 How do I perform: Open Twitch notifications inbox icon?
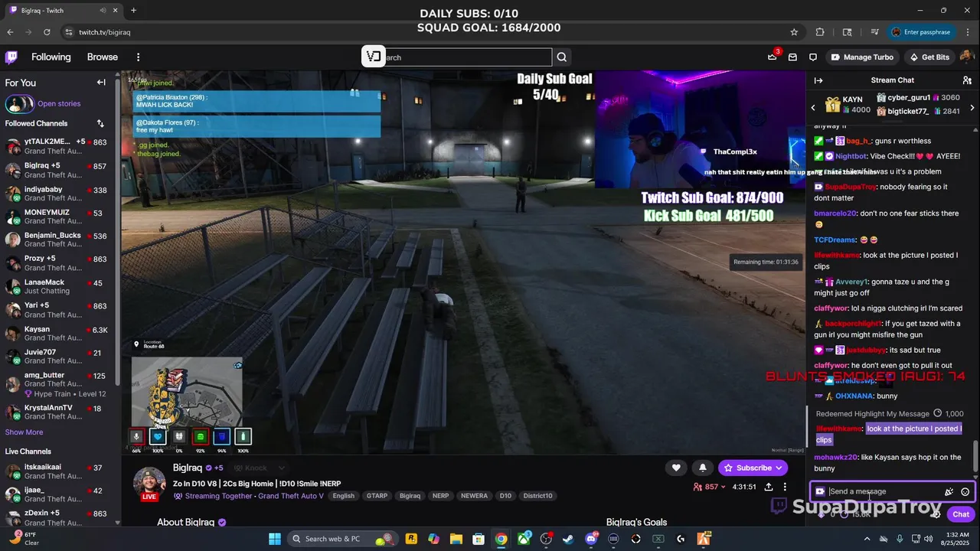pos(792,57)
